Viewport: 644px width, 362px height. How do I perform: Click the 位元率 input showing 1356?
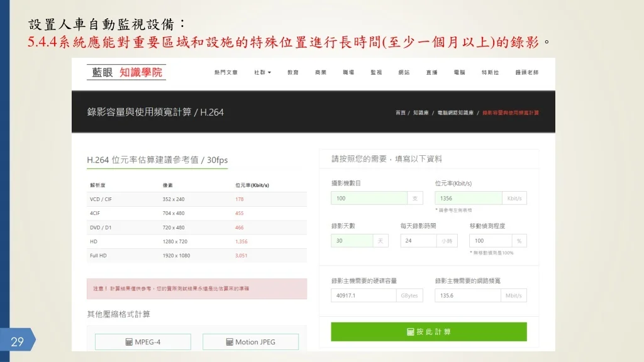(468, 198)
